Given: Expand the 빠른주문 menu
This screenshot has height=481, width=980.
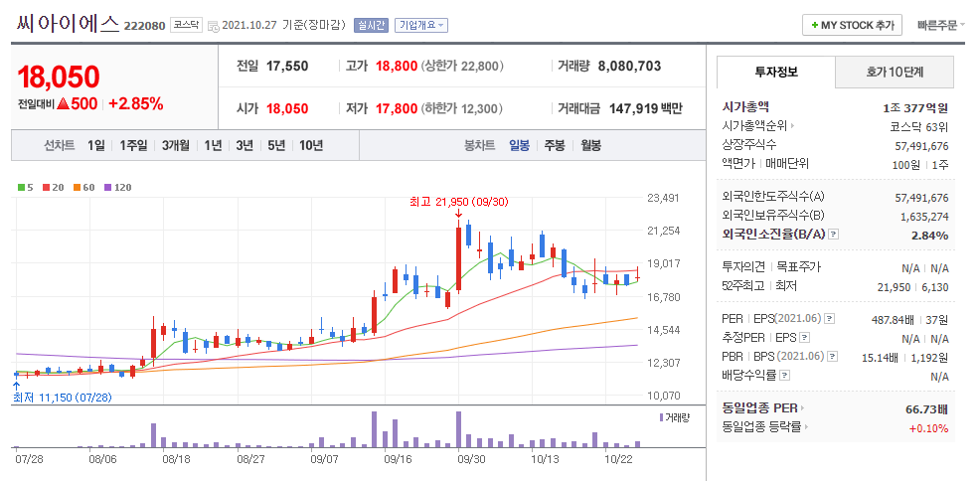Looking at the screenshot, I should [941, 25].
